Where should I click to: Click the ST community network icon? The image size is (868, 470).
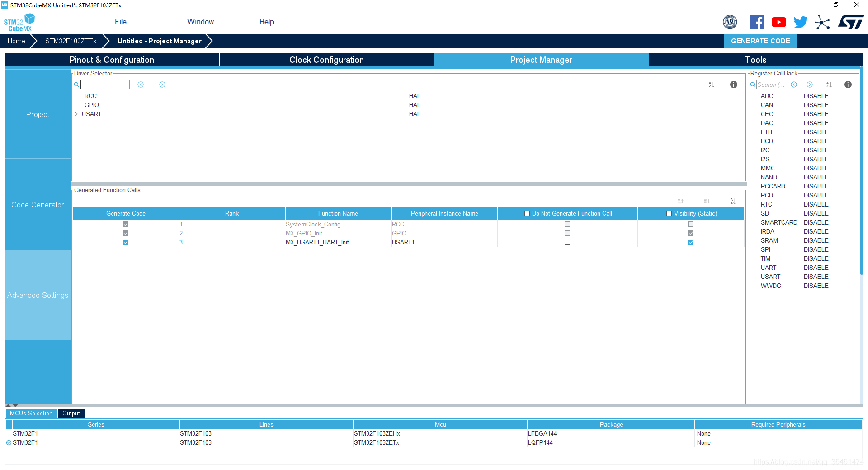pos(822,22)
